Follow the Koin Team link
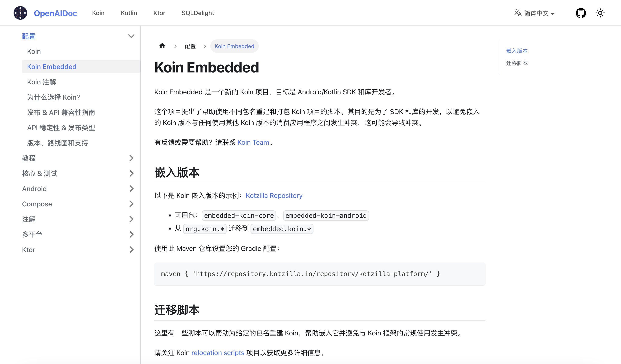 pos(253,142)
